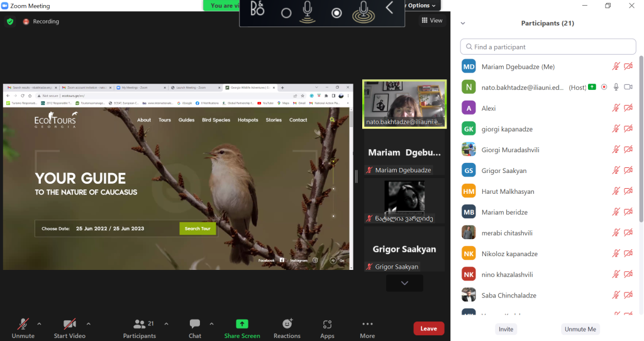Toggle muted mic icon for Alexi
644x341 pixels.
click(x=616, y=108)
